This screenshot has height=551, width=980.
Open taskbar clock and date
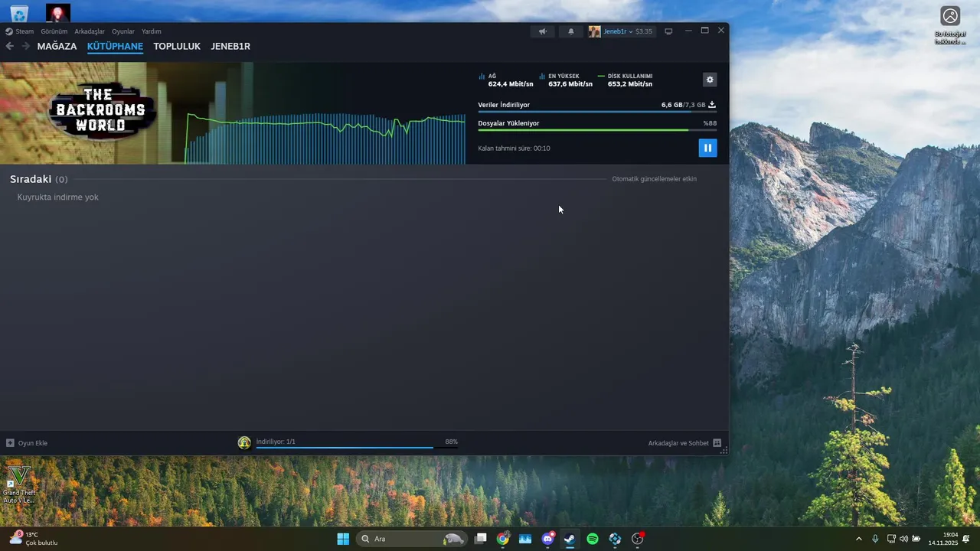pos(943,539)
